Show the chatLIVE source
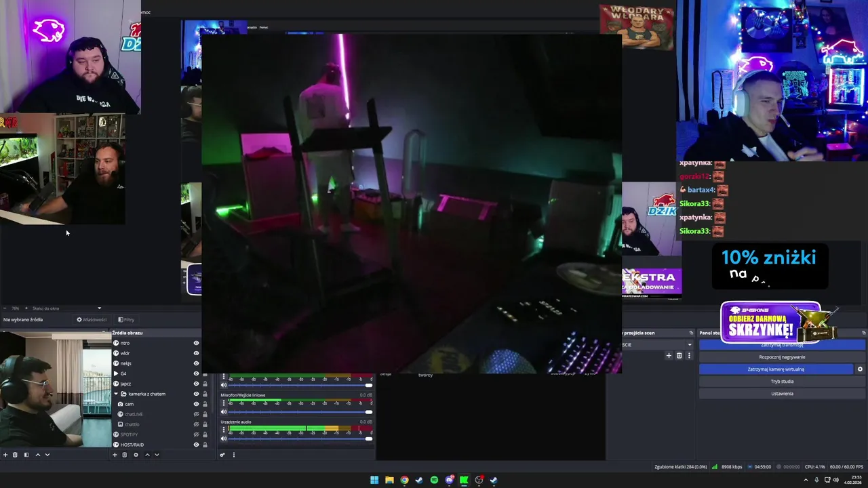The image size is (868, 488). point(196,414)
